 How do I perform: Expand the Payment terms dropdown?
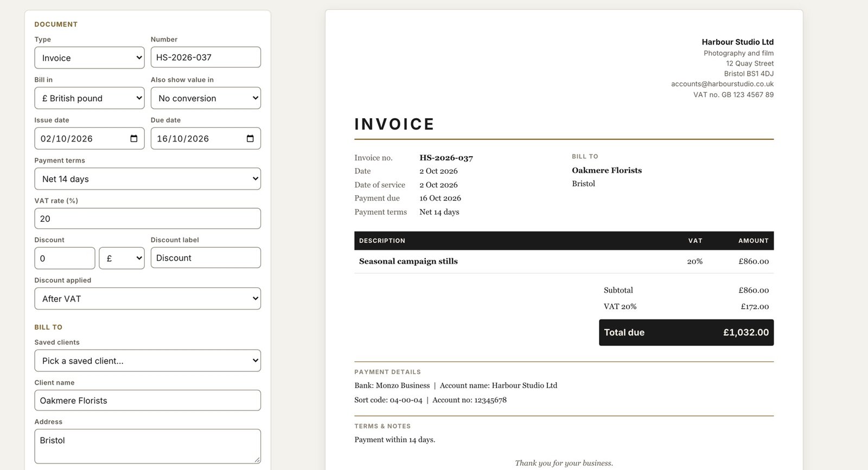[148, 179]
